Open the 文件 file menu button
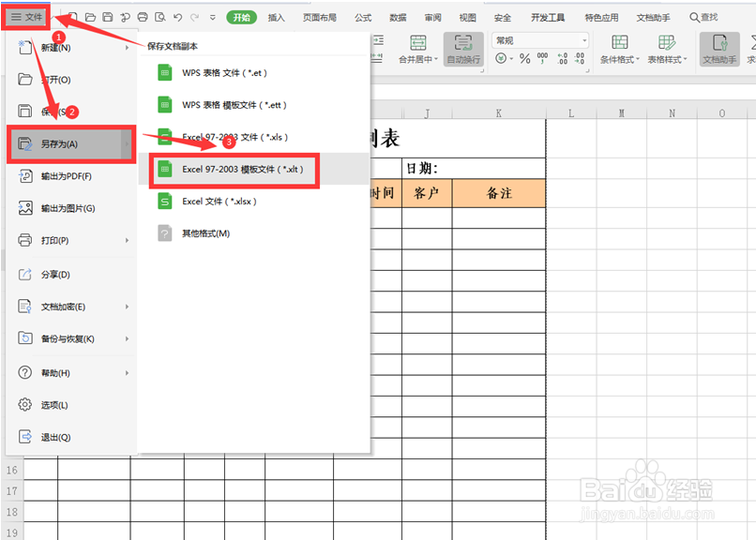756x540 pixels. [26, 17]
